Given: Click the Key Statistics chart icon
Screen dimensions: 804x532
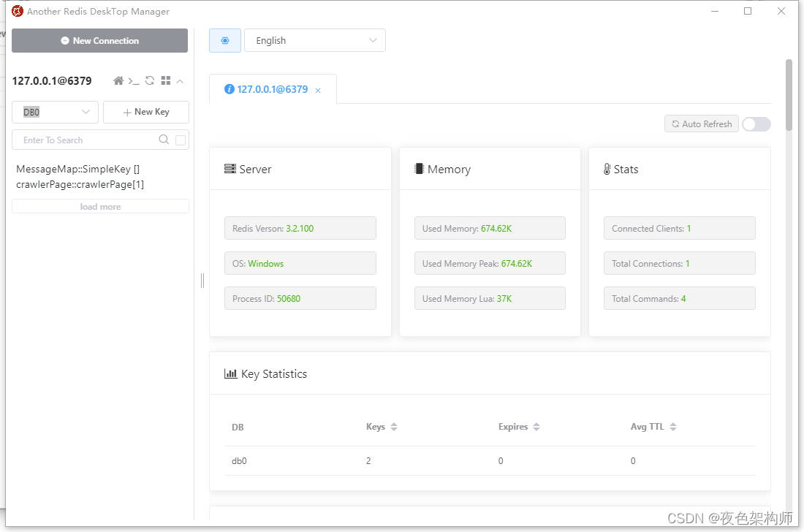Looking at the screenshot, I should 230,373.
